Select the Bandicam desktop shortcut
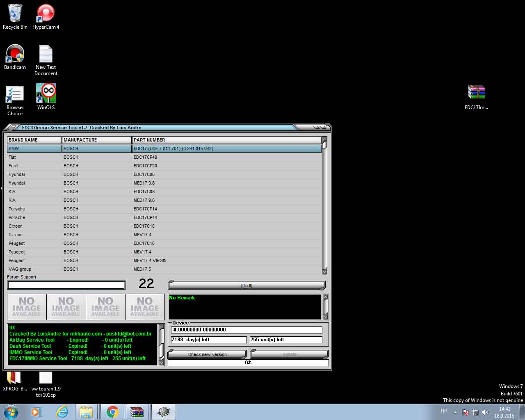This screenshot has height=420, width=525. click(15, 57)
